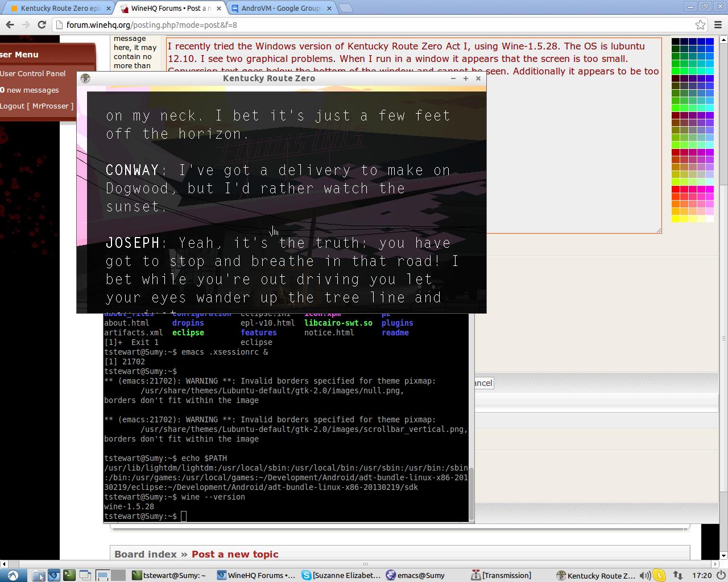Restore down the Chrome browser window
The width and height of the screenshot is (728, 582).
click(x=705, y=7)
